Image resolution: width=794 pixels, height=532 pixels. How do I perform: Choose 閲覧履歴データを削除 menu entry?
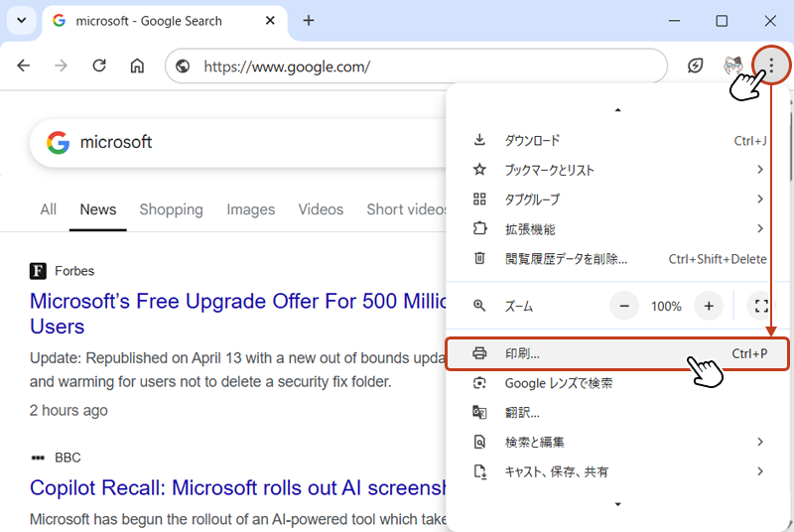tap(617, 259)
